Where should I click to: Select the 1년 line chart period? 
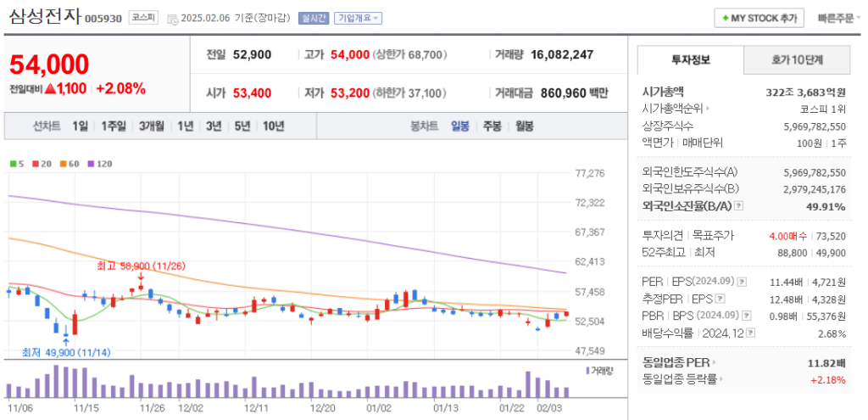(186, 126)
